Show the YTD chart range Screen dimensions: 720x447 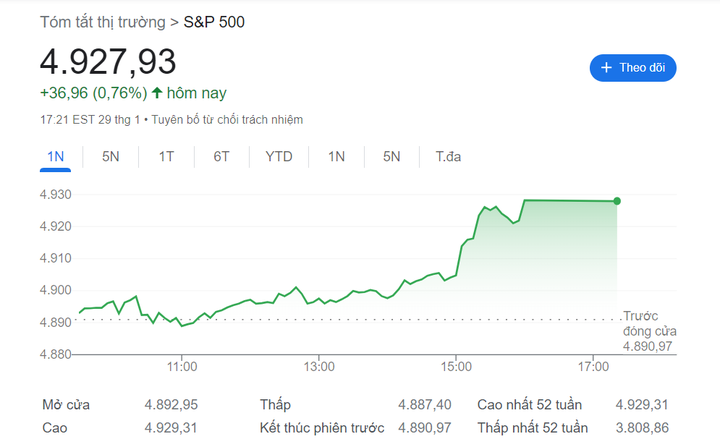279,157
